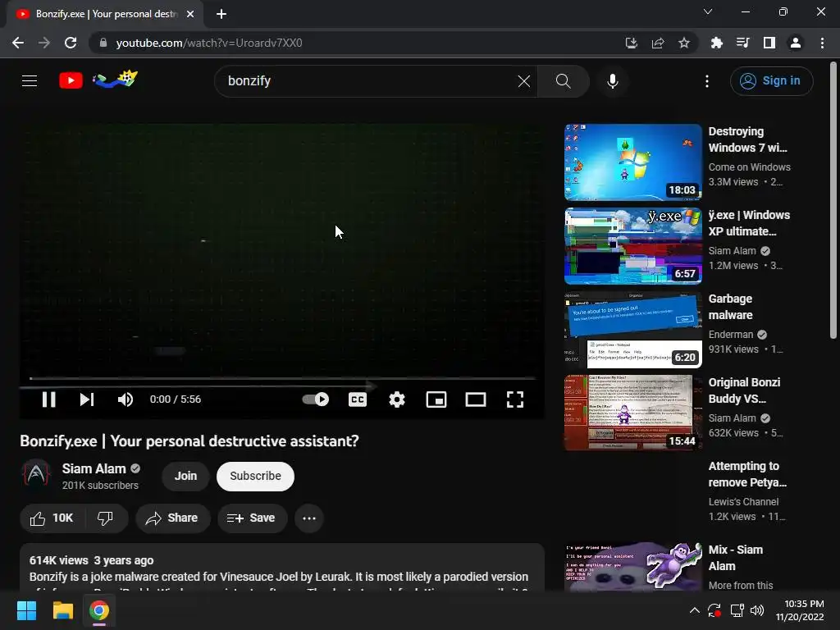Open Windows Update sync tray icon

(714, 610)
